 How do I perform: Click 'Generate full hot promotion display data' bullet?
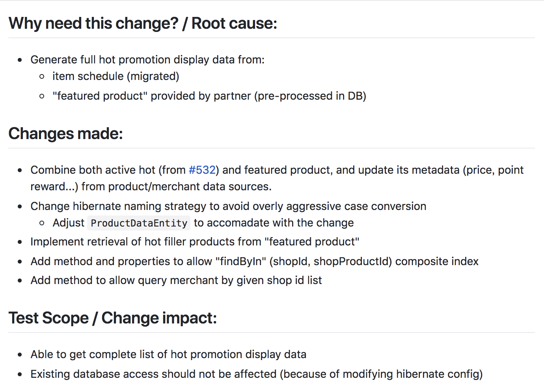pos(147,59)
